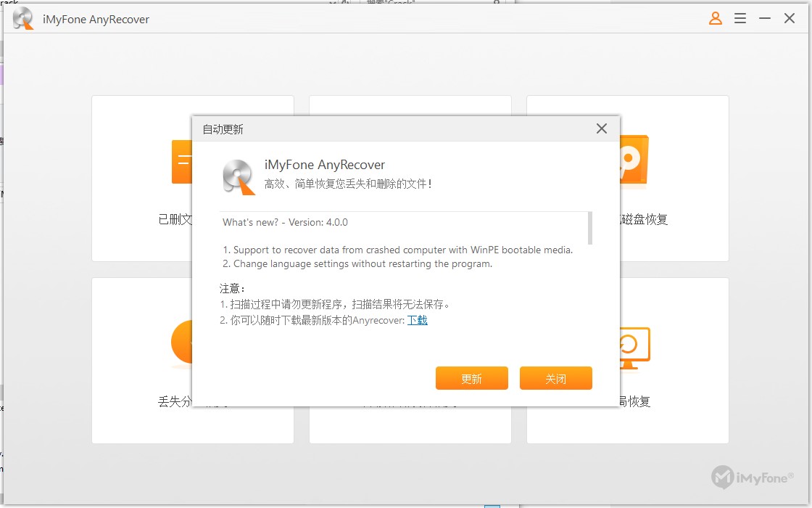812x508 pixels.
Task: Select the monitor recovery icon bottom right
Action: pyautogui.click(x=635, y=348)
